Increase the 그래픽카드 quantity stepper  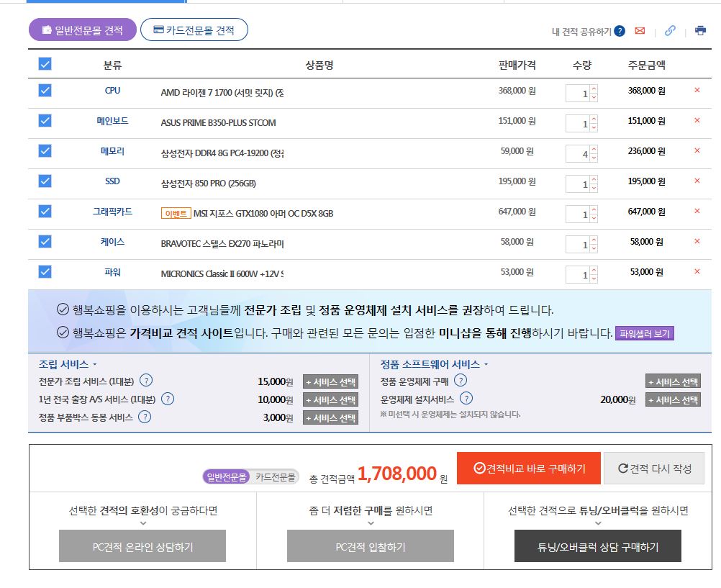click(x=594, y=210)
